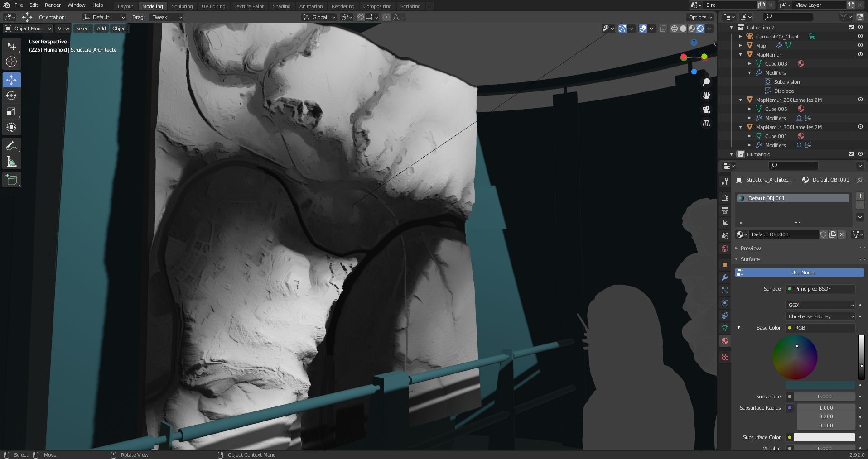Enable material preview shading

point(692,29)
